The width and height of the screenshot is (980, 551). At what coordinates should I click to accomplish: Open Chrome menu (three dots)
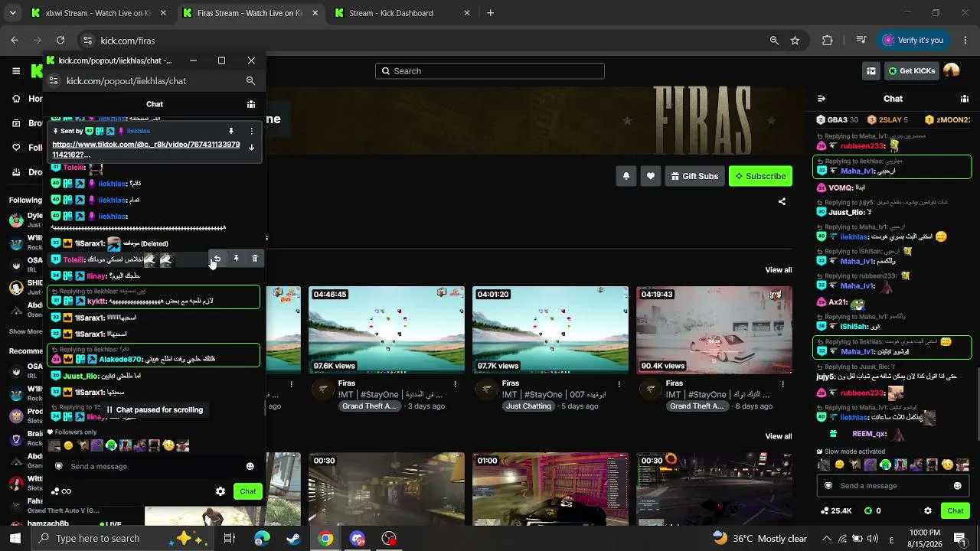(965, 41)
